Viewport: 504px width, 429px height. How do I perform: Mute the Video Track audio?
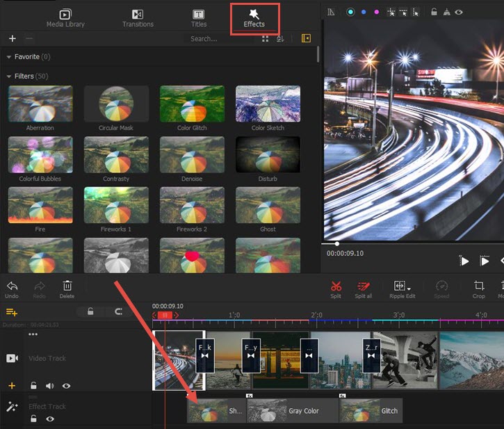(49, 385)
